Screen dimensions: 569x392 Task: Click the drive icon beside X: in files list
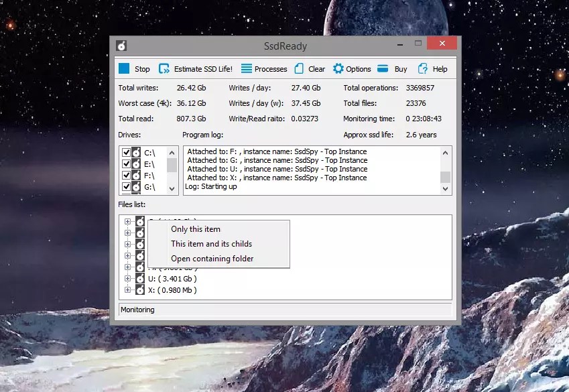point(140,289)
